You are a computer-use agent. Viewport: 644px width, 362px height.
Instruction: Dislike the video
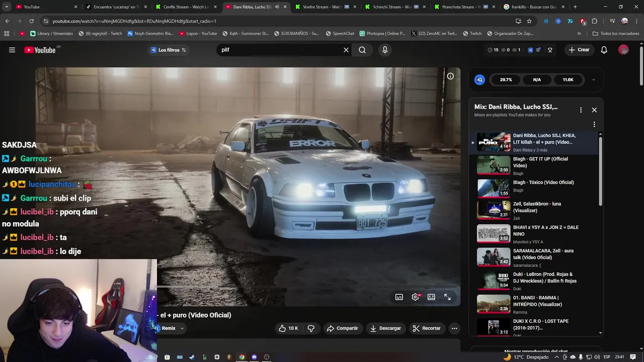click(x=311, y=328)
